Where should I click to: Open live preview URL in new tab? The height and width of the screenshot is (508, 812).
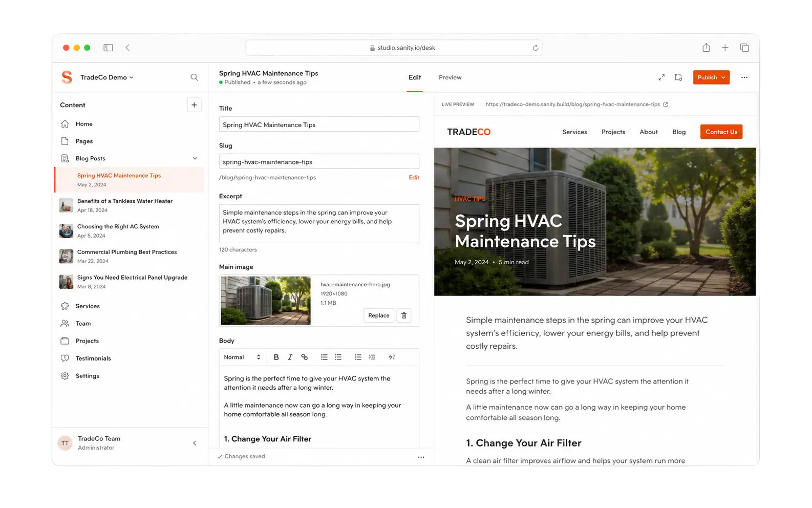click(x=666, y=104)
